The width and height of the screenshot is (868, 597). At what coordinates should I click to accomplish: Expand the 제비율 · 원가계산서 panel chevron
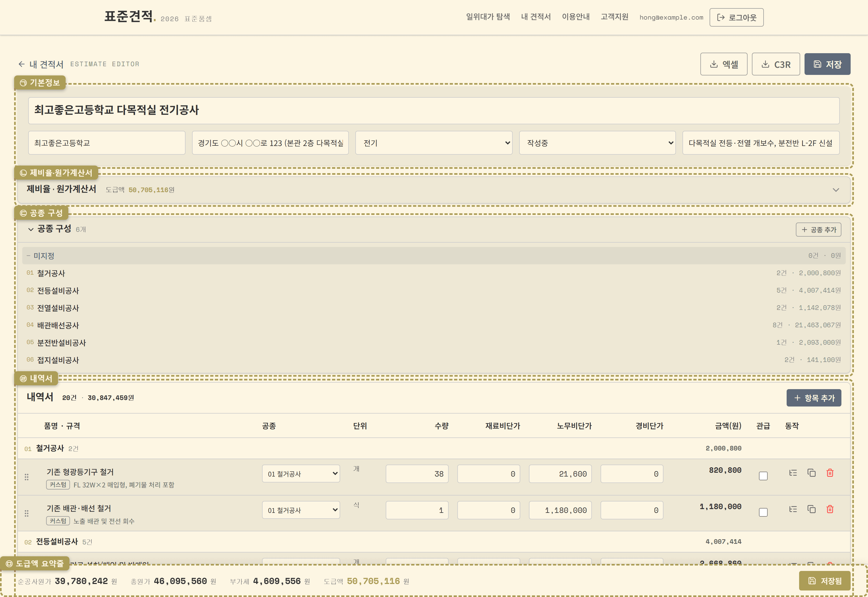(836, 190)
